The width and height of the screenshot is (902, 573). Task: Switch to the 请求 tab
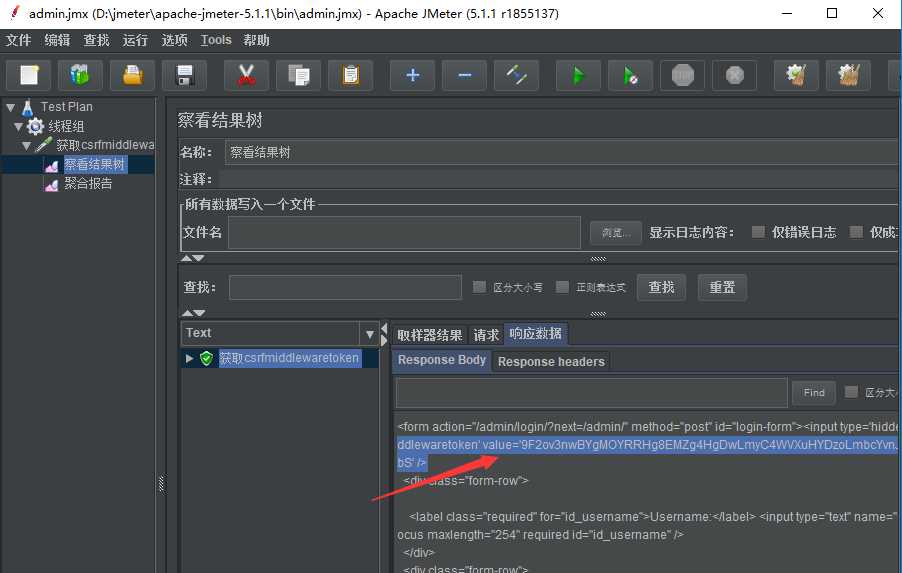(486, 335)
